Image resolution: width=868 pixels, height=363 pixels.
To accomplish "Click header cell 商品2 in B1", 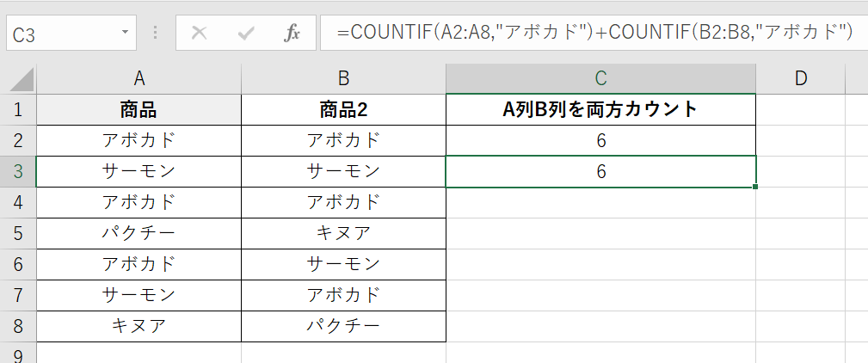I will pos(343,109).
